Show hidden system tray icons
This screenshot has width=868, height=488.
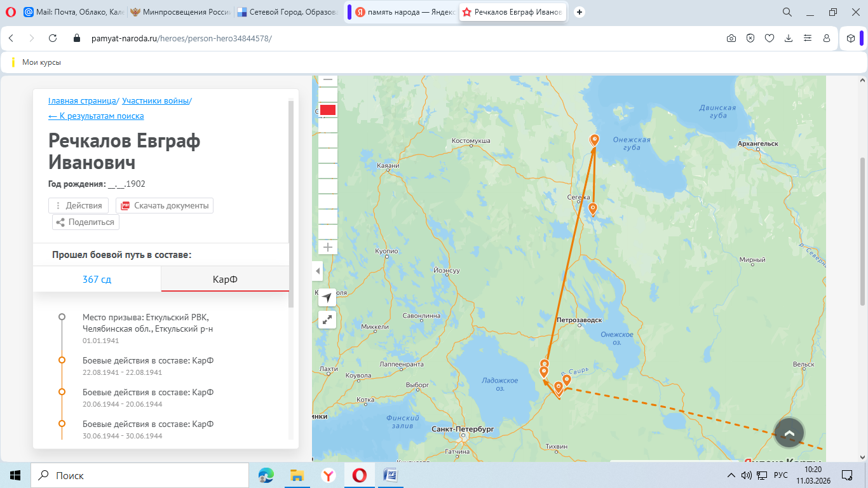[731, 475]
